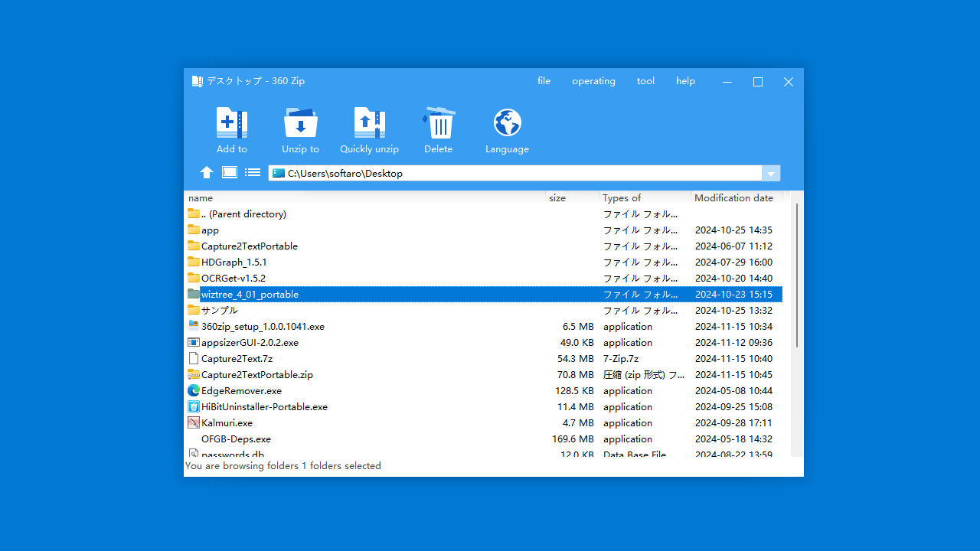Sort by the Modification date column header
The image size is (980, 551).
point(737,197)
